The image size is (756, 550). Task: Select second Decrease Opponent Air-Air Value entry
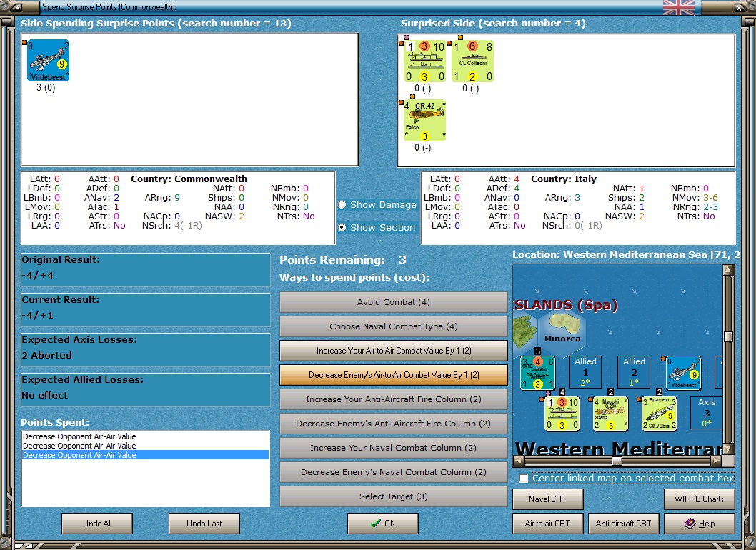[x=145, y=446]
